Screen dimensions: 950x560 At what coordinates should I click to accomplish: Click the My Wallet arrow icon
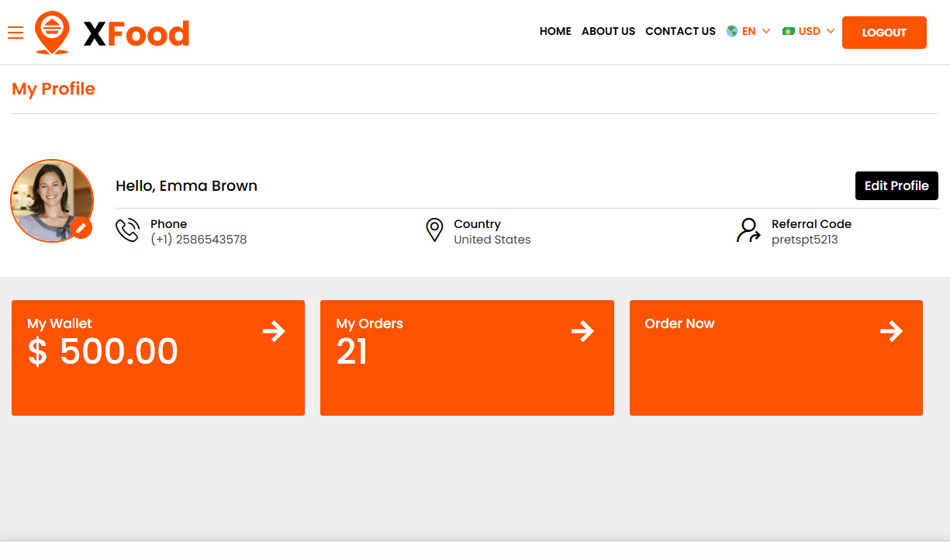(274, 331)
